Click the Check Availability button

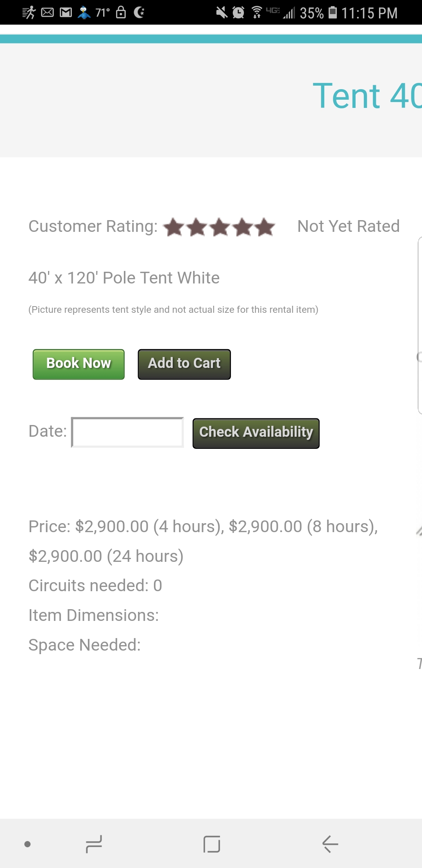(x=256, y=433)
